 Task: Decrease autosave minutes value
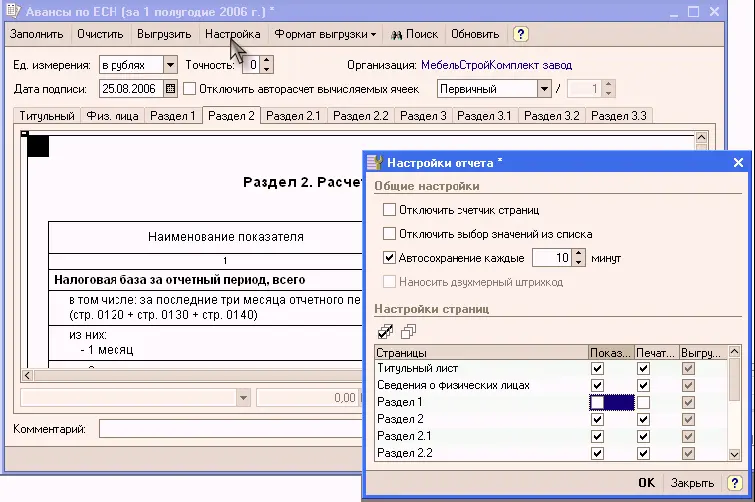(578, 262)
